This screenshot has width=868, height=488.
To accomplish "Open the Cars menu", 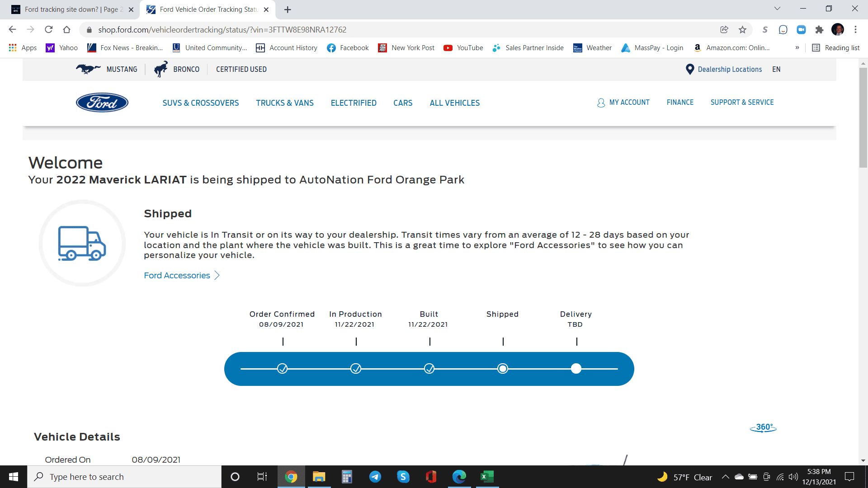I will tap(403, 103).
